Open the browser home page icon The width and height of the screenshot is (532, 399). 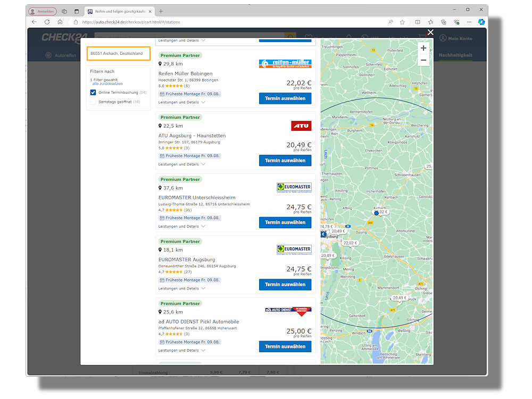click(60, 22)
